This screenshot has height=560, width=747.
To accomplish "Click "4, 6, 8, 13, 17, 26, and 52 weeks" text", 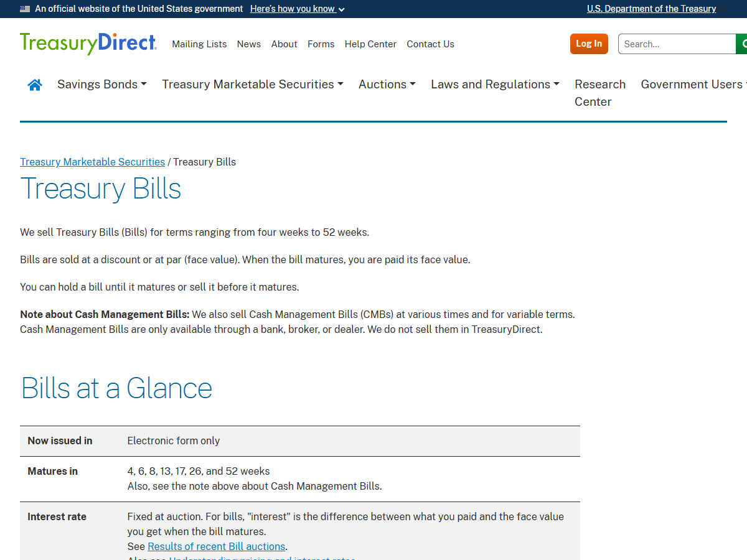I will click(x=199, y=471).
